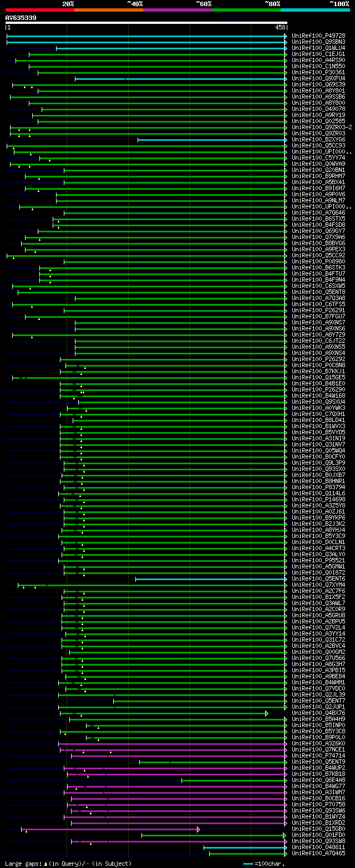The height and width of the screenshot is (868, 355).
Task: Click the UniRef100_Q6E4A8 entry
Action: pyautogui.click(x=318, y=780)
